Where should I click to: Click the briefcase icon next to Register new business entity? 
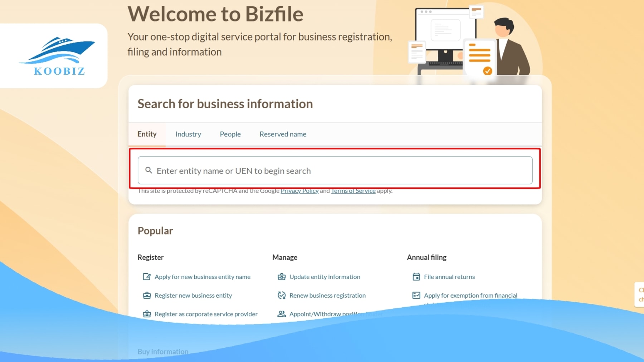point(147,295)
